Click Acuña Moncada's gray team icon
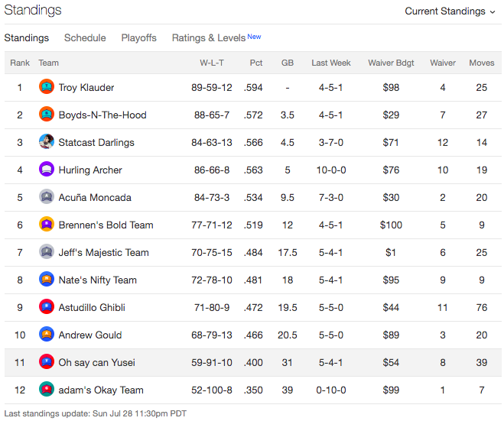Viewport: 504px width, 421px height. 47,197
